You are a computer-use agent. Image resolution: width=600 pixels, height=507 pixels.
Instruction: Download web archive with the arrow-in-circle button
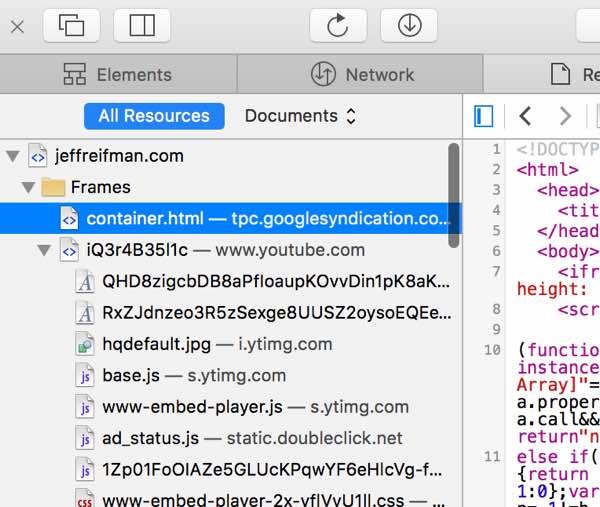(x=409, y=26)
